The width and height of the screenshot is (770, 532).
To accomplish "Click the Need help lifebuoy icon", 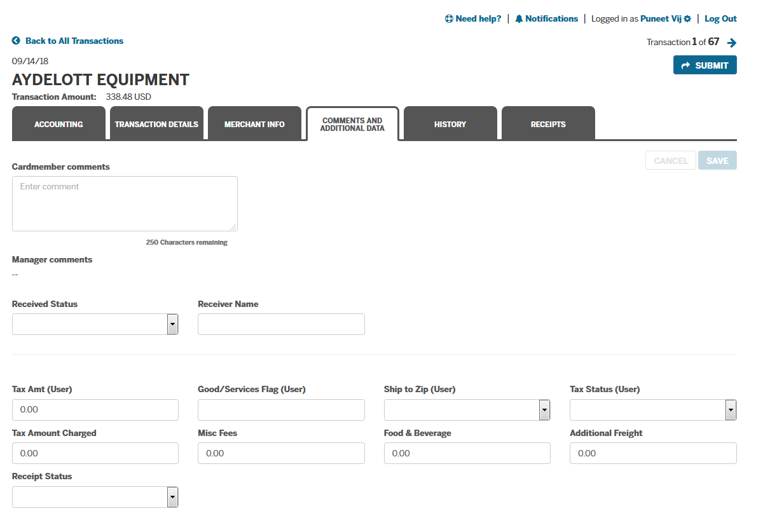I will click(449, 19).
